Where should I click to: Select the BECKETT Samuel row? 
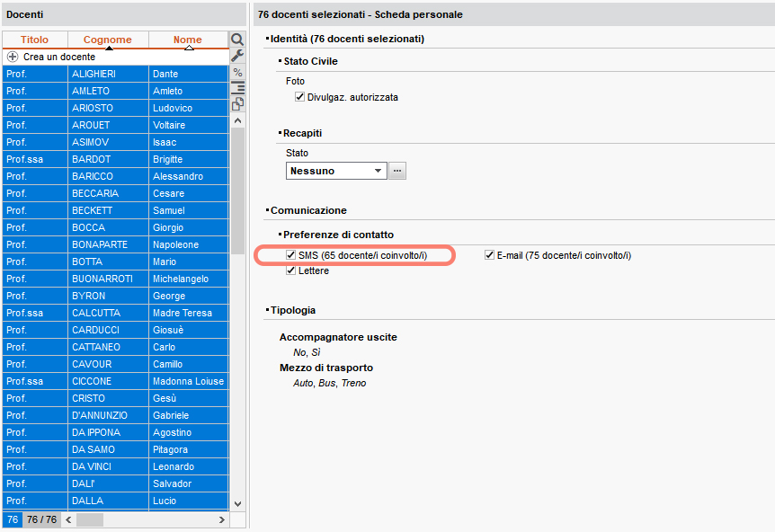pos(116,210)
